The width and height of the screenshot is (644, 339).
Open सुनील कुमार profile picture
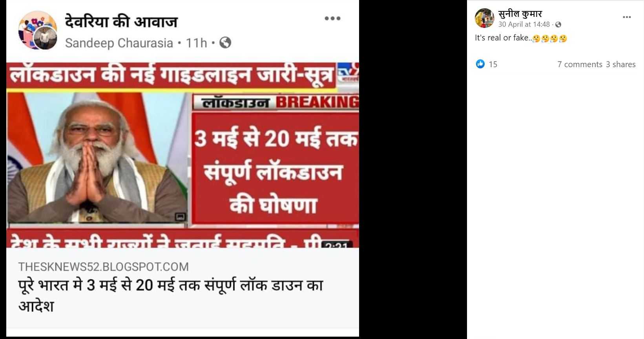tap(484, 18)
